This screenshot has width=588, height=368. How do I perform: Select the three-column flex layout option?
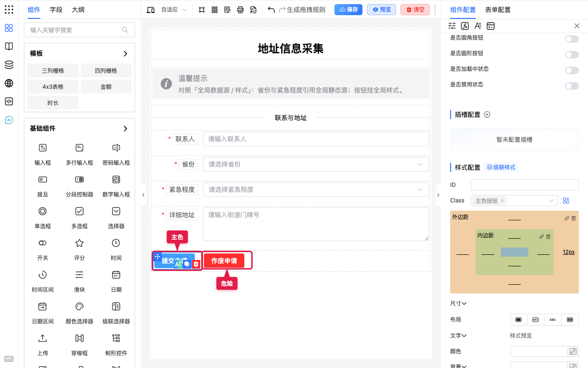tap(570, 320)
